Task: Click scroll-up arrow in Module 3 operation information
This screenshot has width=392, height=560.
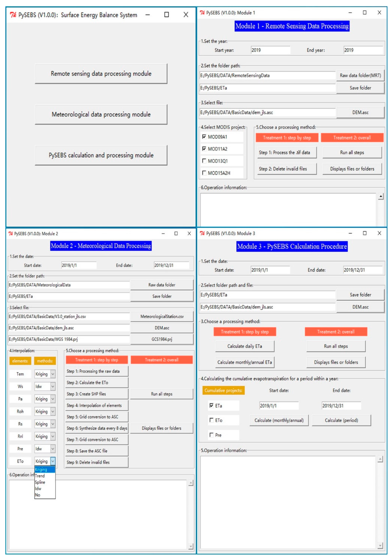Action: (380, 459)
